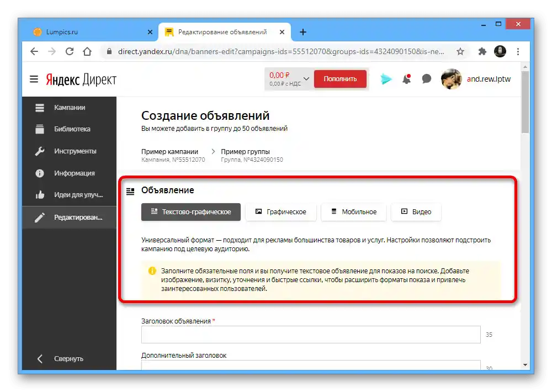This screenshot has width=552, height=392.
Task: Open a new browser tab
Action: [x=302, y=32]
